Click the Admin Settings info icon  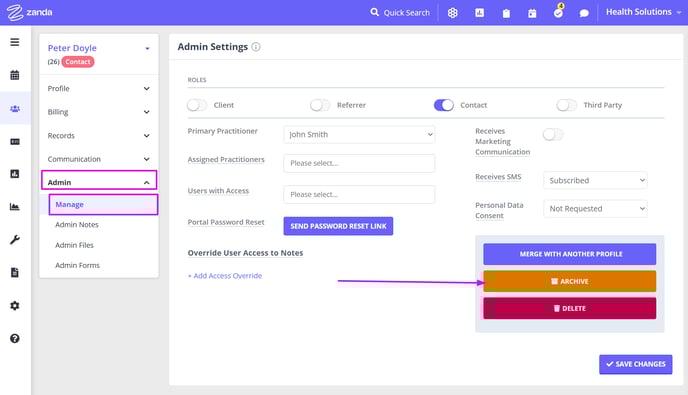pos(256,47)
